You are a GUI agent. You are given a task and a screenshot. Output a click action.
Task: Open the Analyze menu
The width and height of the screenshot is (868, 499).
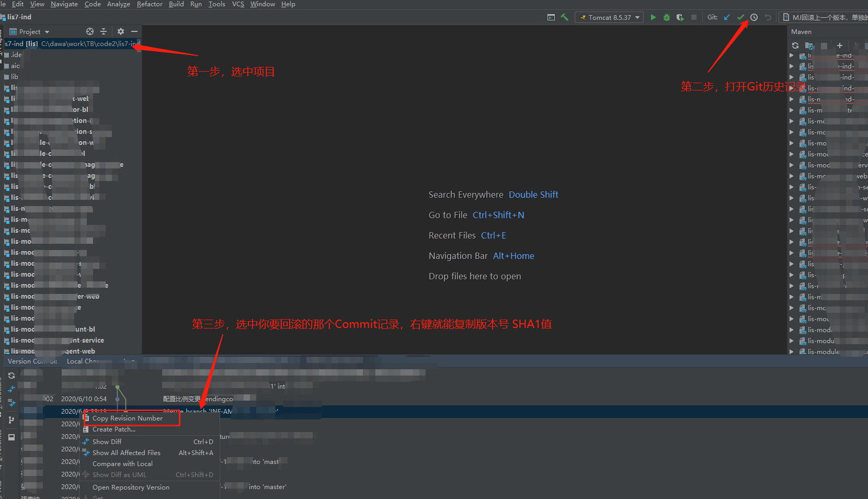(x=119, y=4)
